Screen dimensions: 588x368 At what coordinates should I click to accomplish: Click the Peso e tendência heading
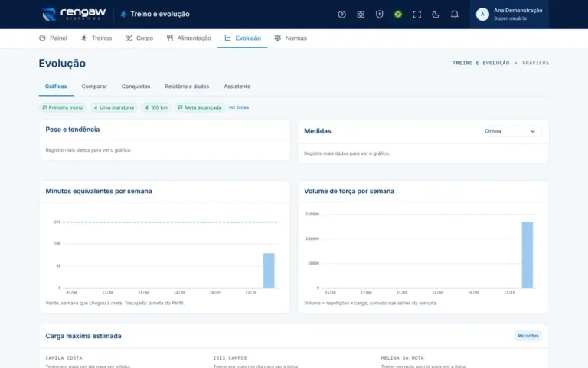click(x=73, y=130)
